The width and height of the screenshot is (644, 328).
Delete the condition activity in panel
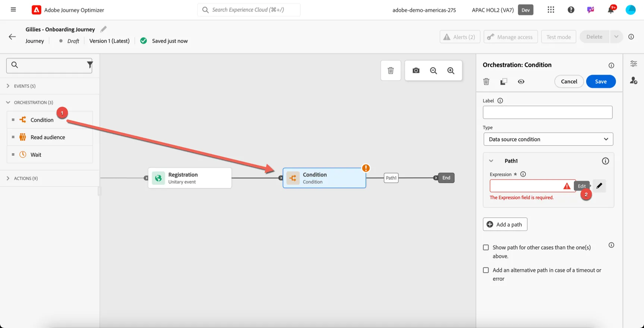point(486,82)
